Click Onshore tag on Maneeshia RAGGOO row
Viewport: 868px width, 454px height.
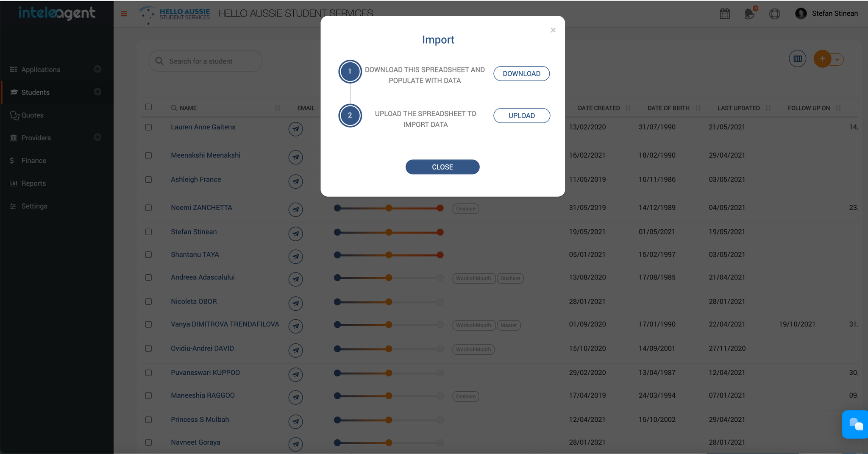(x=466, y=396)
